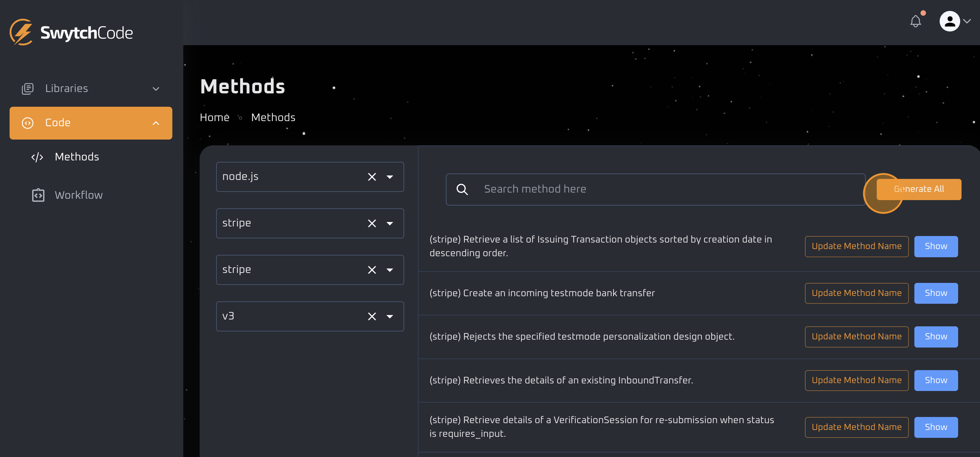Screen dimensions: 980x457
Task: Click Update Method Name for VerificationSession
Action: tap(856, 427)
